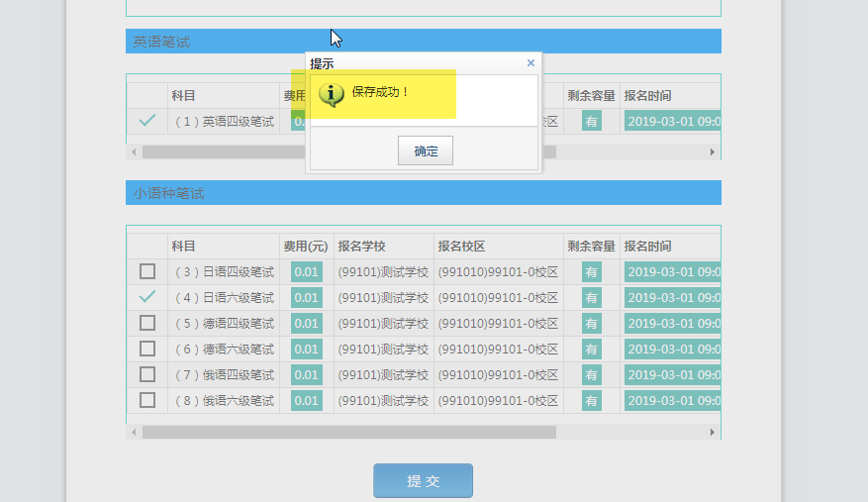Click 0.01 fee badge for 俄语六级笔试
Viewport: 868px width, 502px height.
(x=307, y=400)
